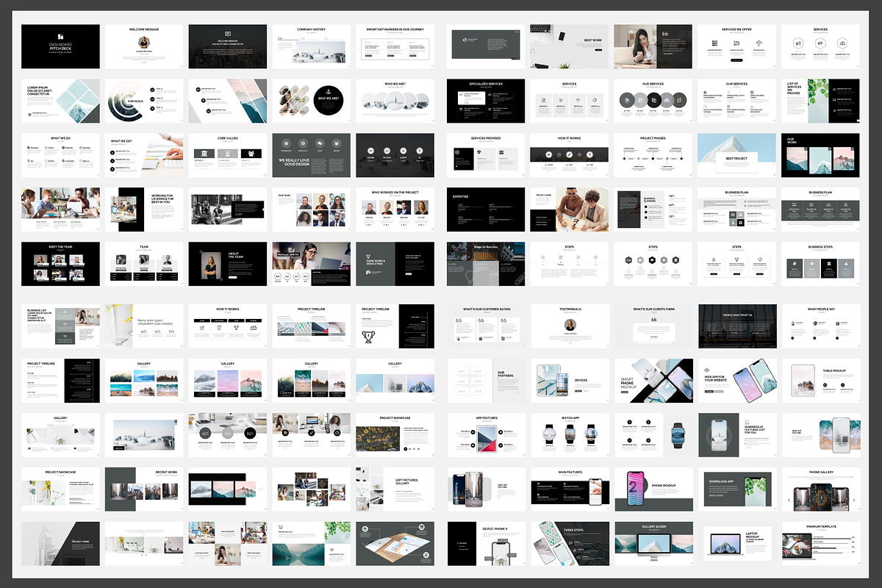Open the People Who Trust Us slide
Screen dimensions: 882x588
(x=736, y=326)
